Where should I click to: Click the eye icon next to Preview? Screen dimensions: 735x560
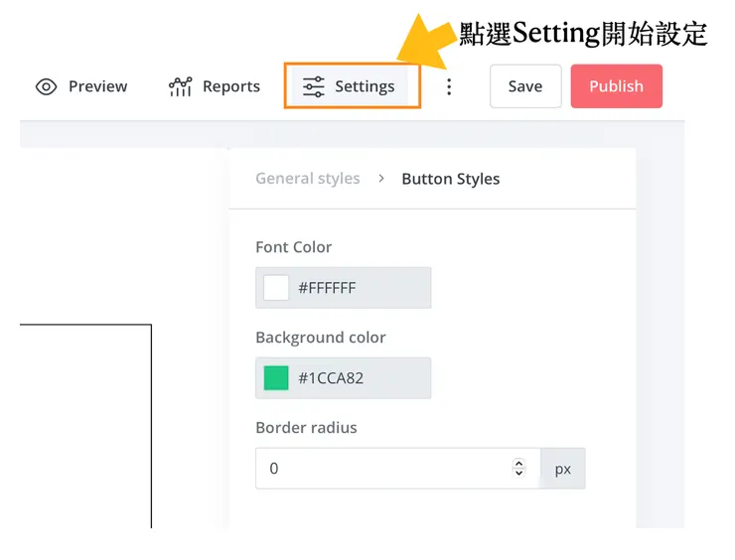coord(47,86)
